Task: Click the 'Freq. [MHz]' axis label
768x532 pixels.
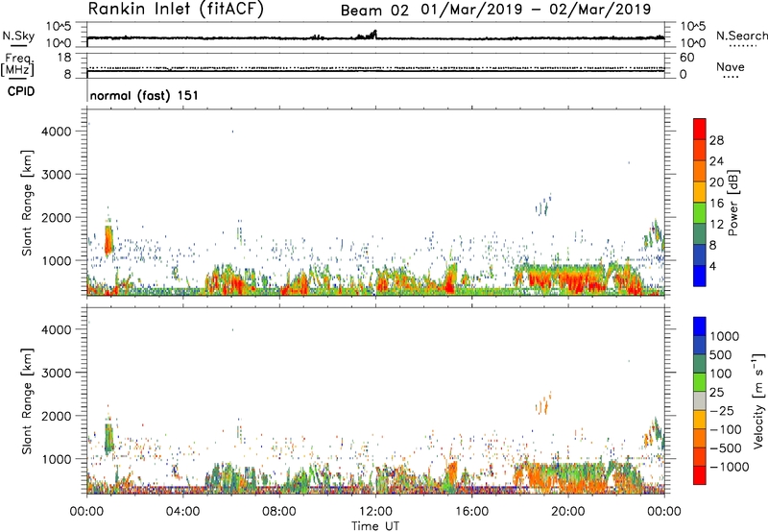Action: pos(17,64)
